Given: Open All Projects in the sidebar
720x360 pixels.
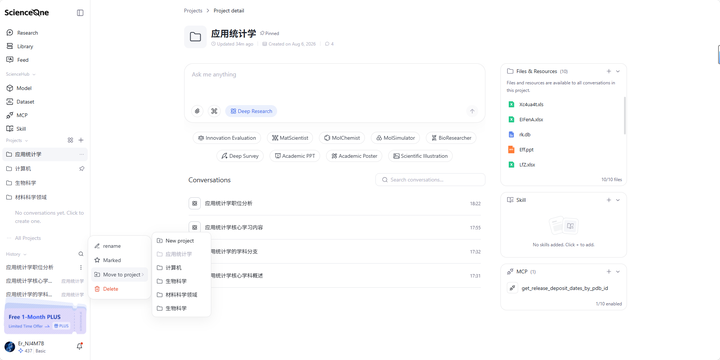Looking at the screenshot, I should (28, 238).
